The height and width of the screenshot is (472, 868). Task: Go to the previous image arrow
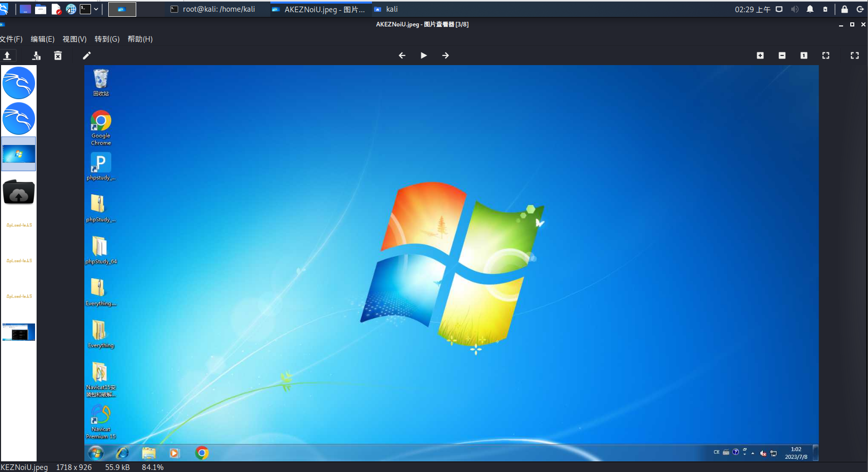click(402, 55)
